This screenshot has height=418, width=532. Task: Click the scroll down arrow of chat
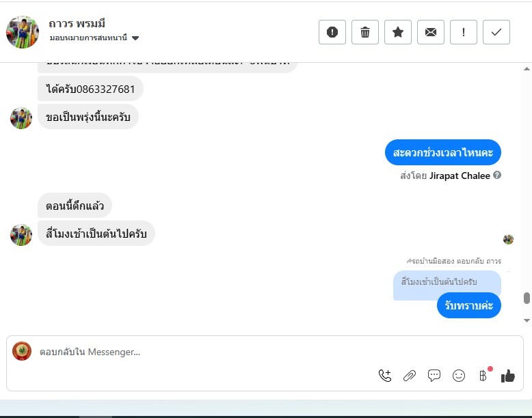point(527,320)
